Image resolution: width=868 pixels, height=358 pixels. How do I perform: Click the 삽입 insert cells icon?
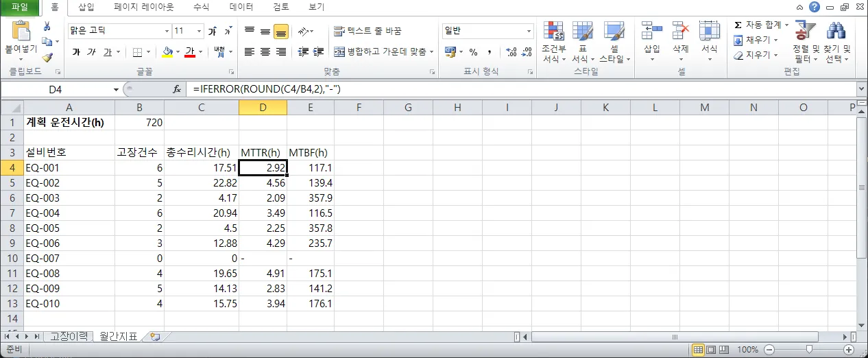pyautogui.click(x=651, y=30)
